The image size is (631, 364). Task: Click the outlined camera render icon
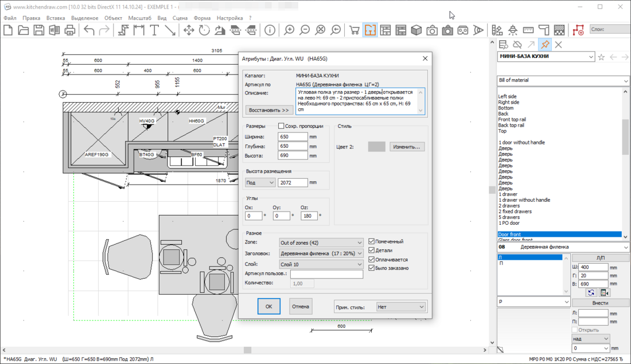(432, 30)
